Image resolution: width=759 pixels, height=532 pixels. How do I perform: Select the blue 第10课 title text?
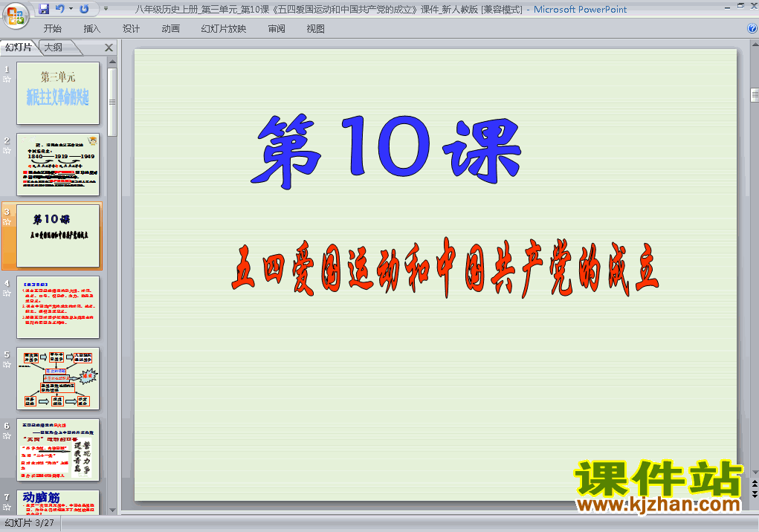point(387,150)
